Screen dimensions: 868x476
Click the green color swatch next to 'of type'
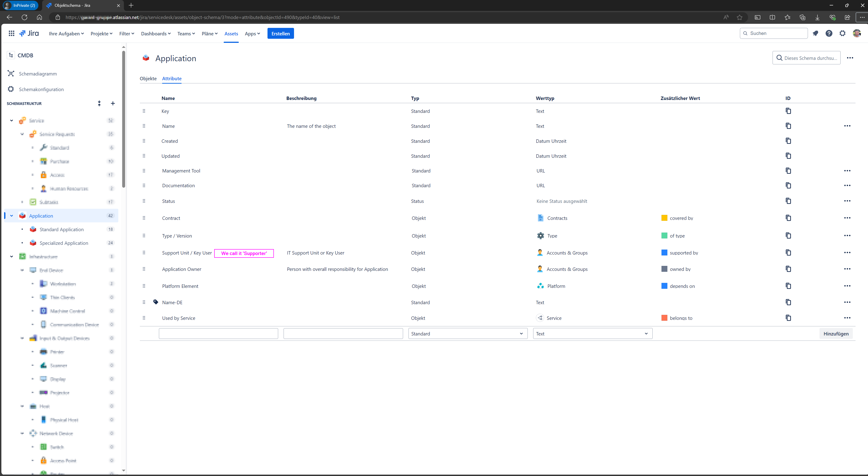664,236
